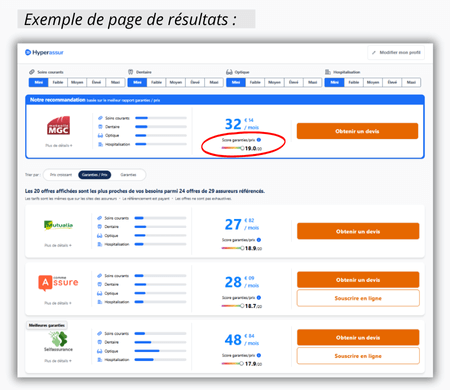Click the Hyperassur logo
This screenshot has height=390, width=450.
coord(44,52)
